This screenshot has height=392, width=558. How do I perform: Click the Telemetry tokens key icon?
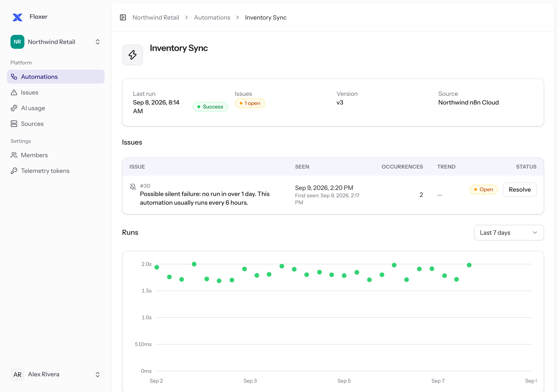pos(14,171)
